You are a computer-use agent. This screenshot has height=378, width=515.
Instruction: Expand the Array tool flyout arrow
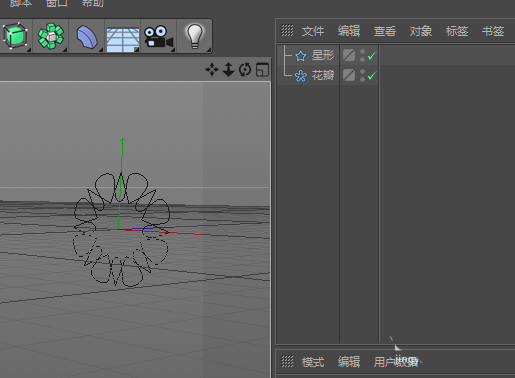65,50
